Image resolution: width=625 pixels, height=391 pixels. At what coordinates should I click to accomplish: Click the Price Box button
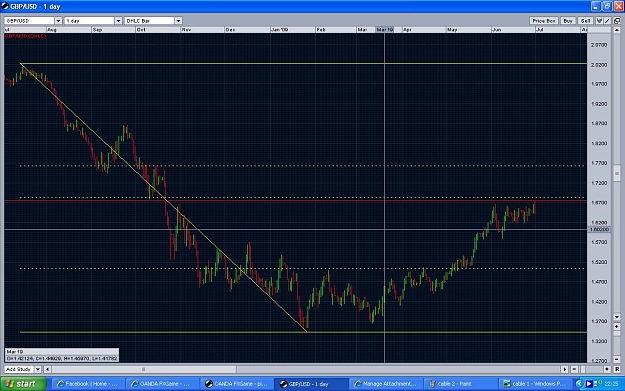pos(544,21)
